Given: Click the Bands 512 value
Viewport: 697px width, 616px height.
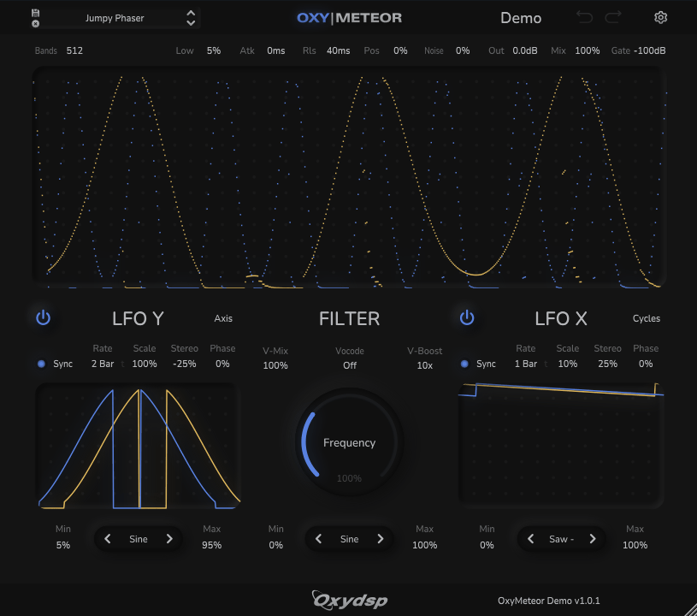Looking at the screenshot, I should coord(74,50).
